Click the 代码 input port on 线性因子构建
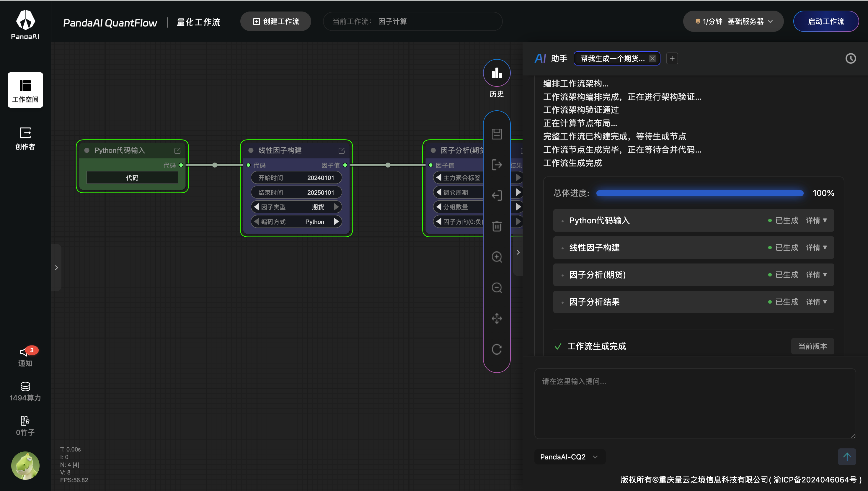Image resolution: width=868 pixels, height=491 pixels. pos(248,165)
